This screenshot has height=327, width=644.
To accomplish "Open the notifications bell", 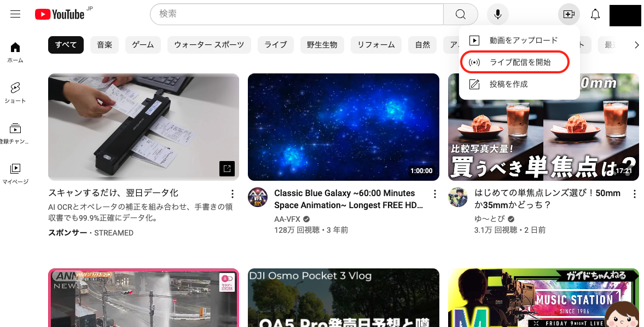I will pos(595,14).
